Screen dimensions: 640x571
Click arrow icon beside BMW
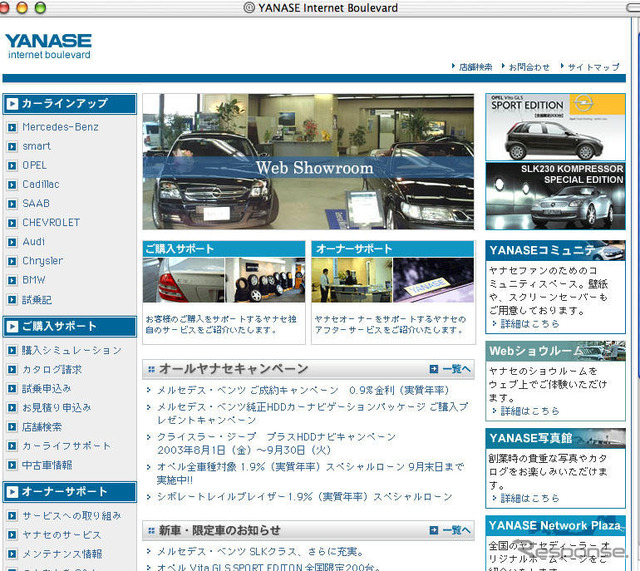coord(12,280)
